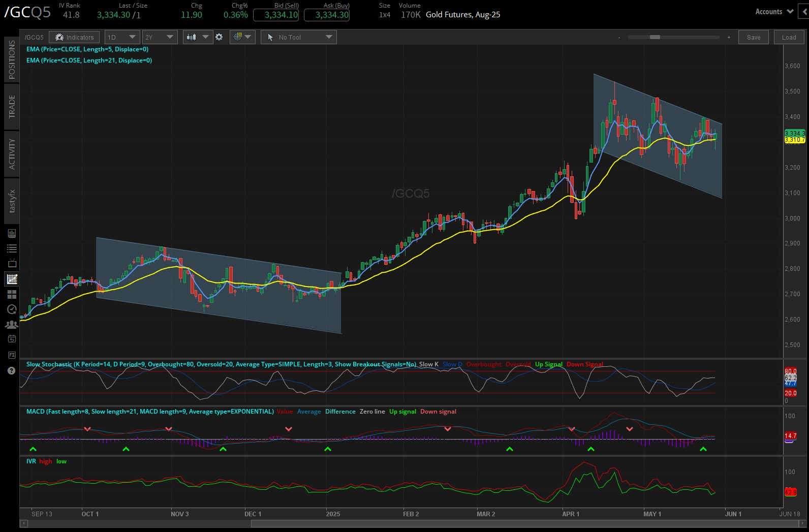Open the TRADE side tab
Image resolution: width=809 pixels, height=532 pixels.
pyautogui.click(x=12, y=106)
